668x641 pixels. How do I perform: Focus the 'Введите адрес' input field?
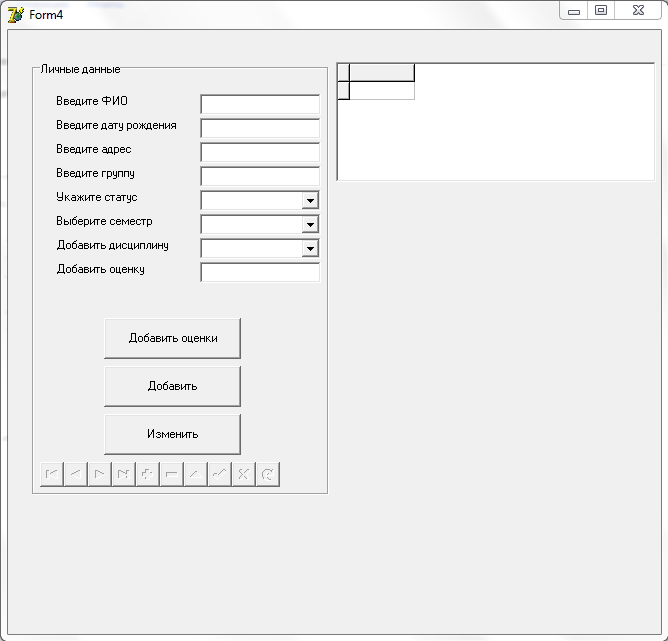[260, 152]
